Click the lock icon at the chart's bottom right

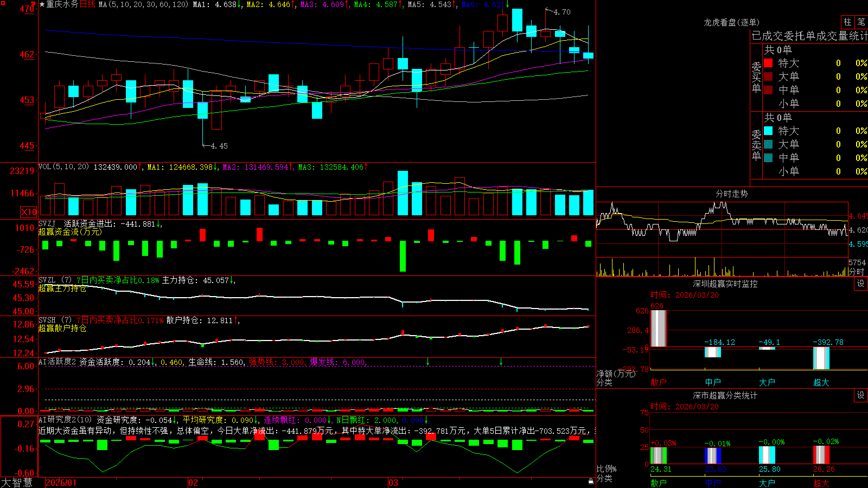(591, 481)
